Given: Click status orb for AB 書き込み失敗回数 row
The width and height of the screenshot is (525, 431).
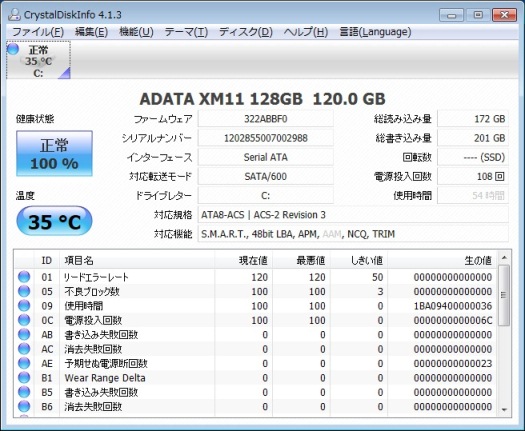Looking at the screenshot, I should (24, 335).
